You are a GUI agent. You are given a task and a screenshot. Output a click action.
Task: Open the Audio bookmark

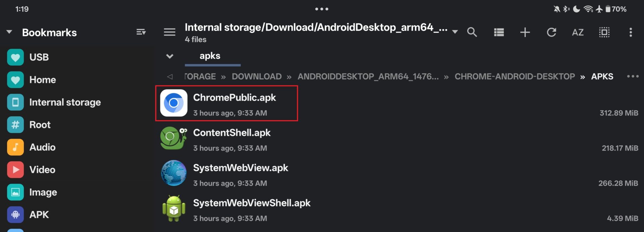(42, 147)
